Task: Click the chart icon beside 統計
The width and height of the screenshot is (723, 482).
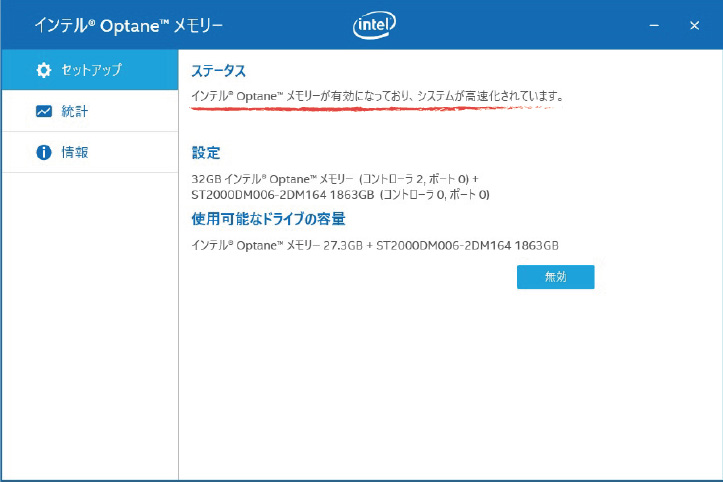Action: 44,111
